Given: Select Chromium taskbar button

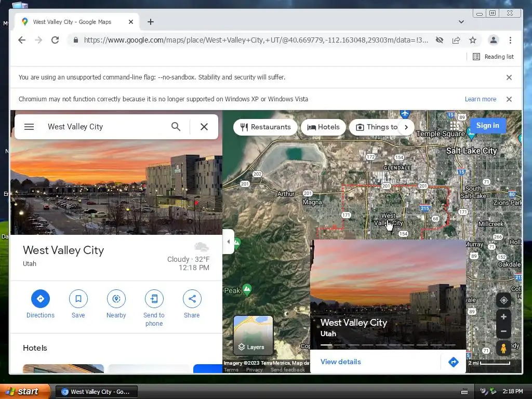Looking at the screenshot, I should [x=96, y=392].
